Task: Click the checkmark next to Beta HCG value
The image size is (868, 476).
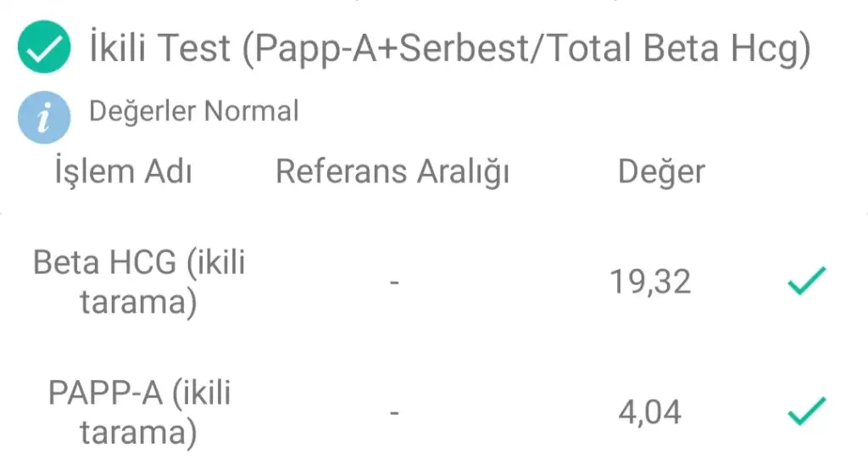Action: (x=807, y=280)
